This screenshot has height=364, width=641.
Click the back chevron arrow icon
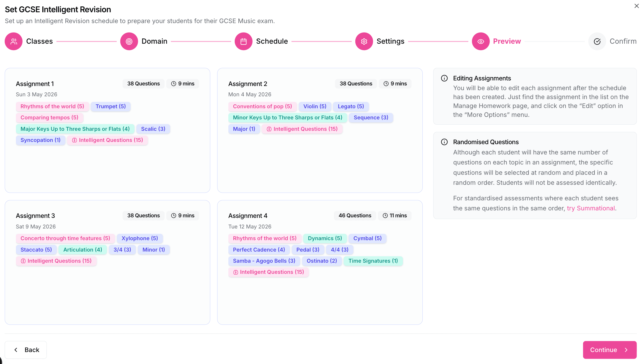[x=16, y=350]
